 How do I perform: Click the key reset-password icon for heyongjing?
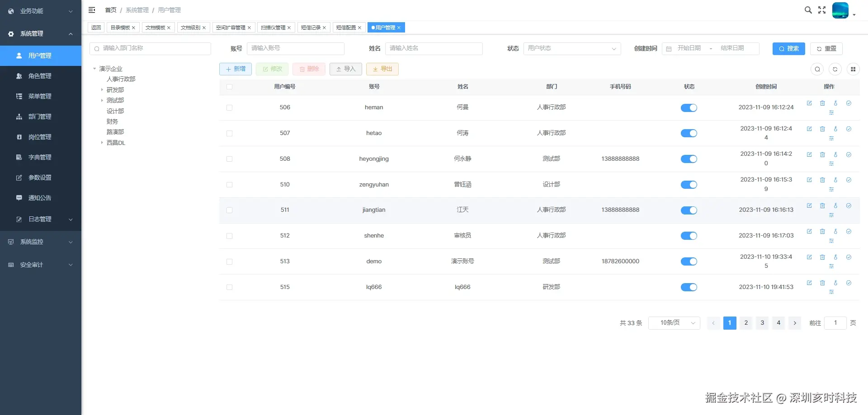point(835,154)
